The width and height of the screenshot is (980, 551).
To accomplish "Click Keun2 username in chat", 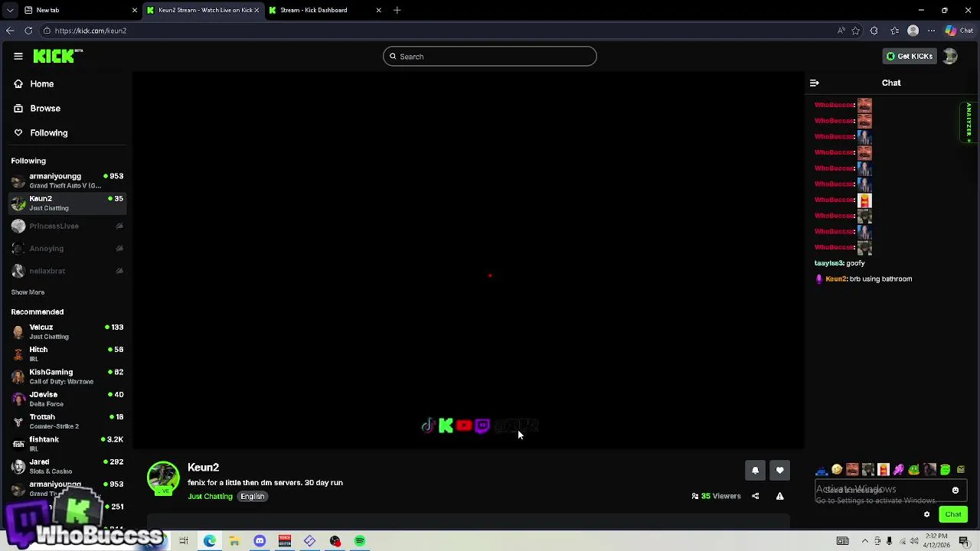I will coord(836,279).
